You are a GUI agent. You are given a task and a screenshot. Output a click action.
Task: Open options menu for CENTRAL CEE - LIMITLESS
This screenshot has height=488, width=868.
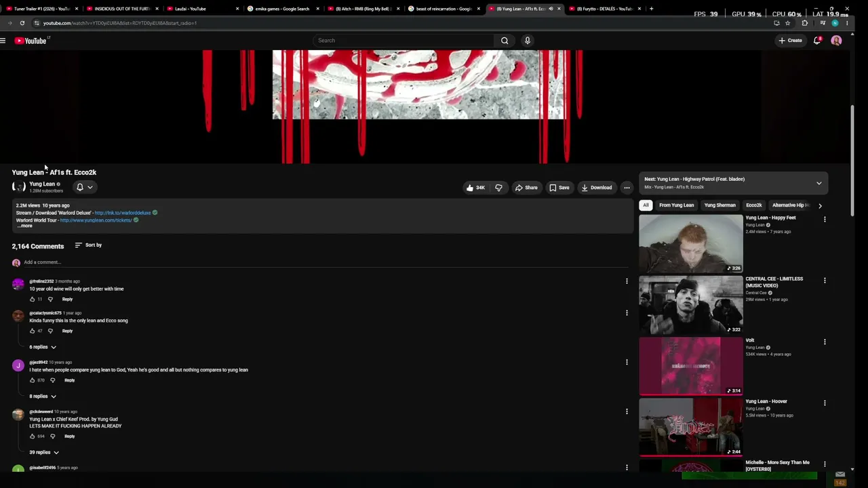tap(825, 280)
